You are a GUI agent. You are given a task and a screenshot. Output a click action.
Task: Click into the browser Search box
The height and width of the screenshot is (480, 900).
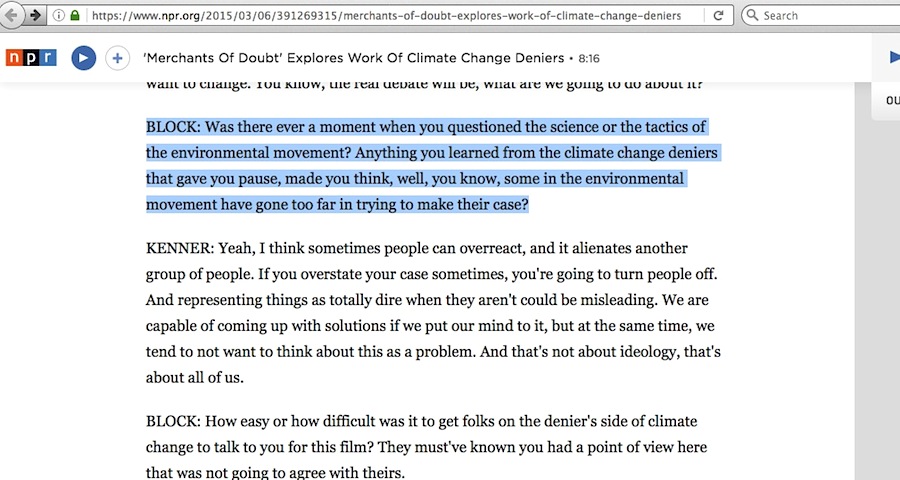pyautogui.click(x=825, y=16)
